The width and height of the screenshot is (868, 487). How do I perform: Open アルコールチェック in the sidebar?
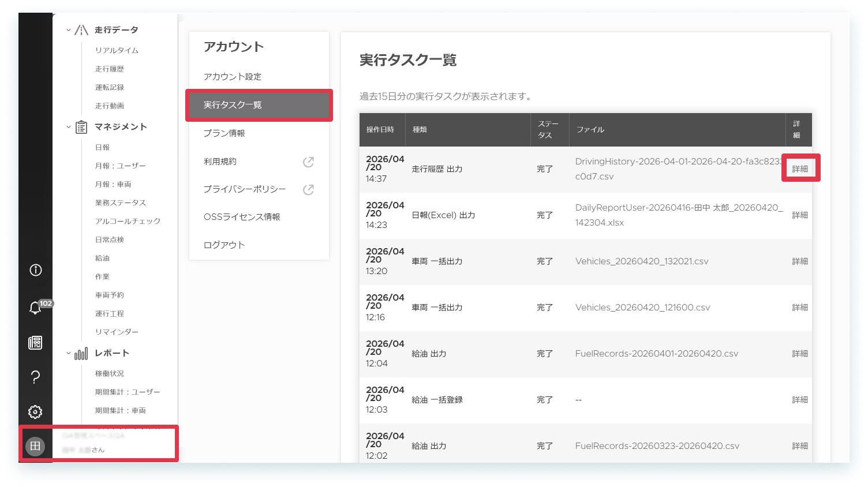(x=128, y=222)
